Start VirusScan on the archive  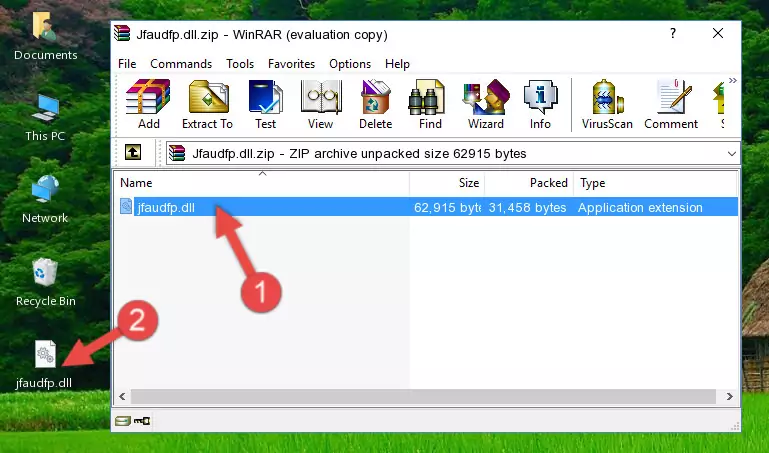[x=607, y=104]
